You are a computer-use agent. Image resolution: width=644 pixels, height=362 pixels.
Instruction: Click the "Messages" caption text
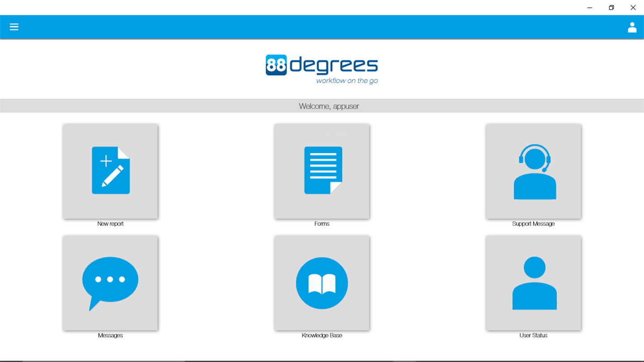(110, 336)
